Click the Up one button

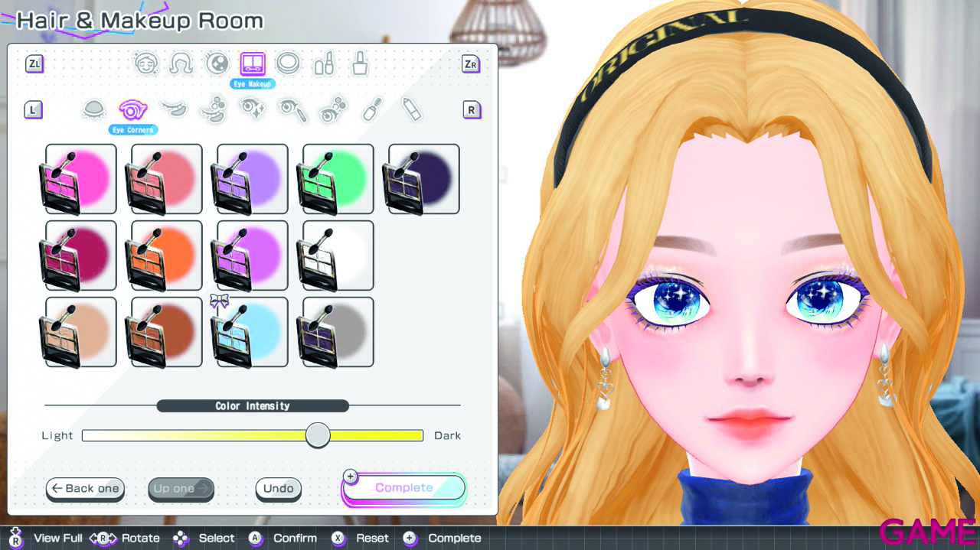point(181,488)
